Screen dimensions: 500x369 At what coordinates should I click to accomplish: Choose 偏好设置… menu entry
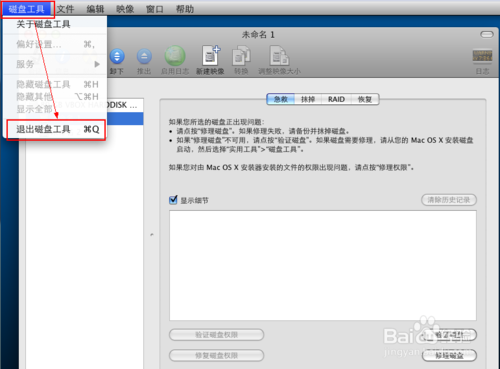pyautogui.click(x=55, y=44)
